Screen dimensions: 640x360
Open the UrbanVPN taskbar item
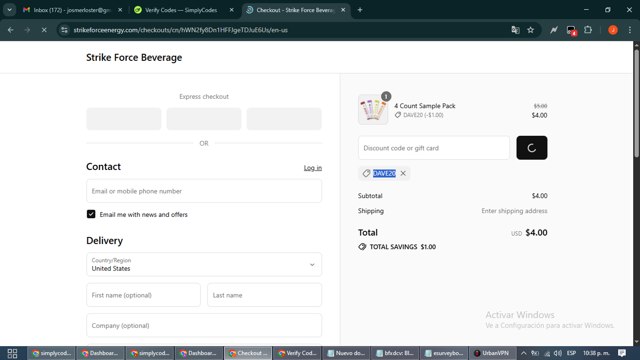coord(493,353)
